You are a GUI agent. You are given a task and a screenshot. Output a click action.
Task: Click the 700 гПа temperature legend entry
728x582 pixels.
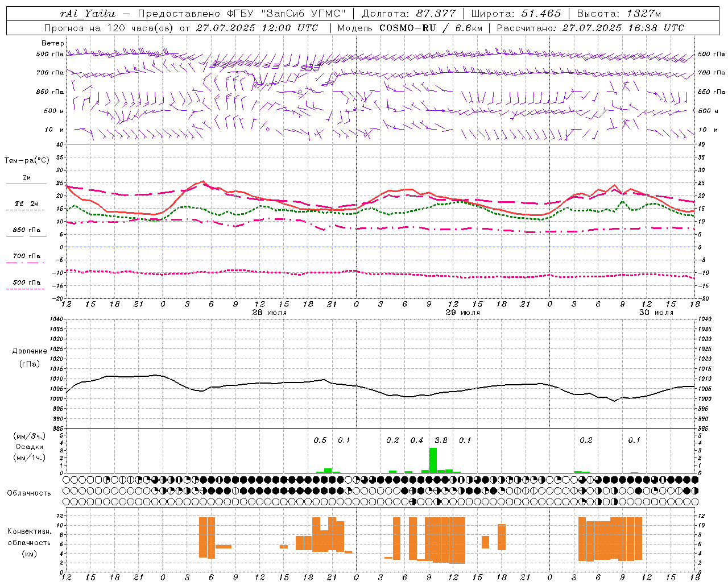pyautogui.click(x=27, y=256)
